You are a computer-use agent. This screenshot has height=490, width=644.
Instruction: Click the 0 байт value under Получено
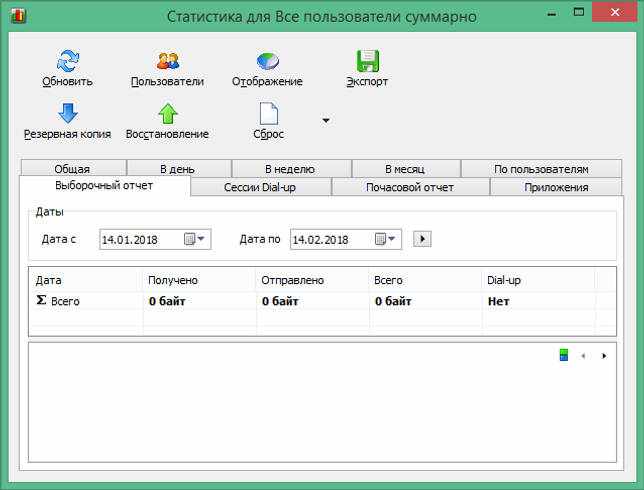[x=167, y=301]
